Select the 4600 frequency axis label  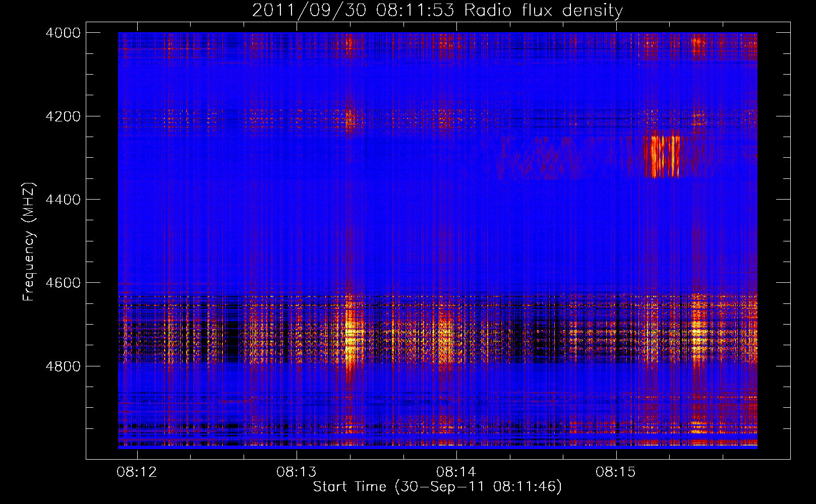(x=63, y=283)
